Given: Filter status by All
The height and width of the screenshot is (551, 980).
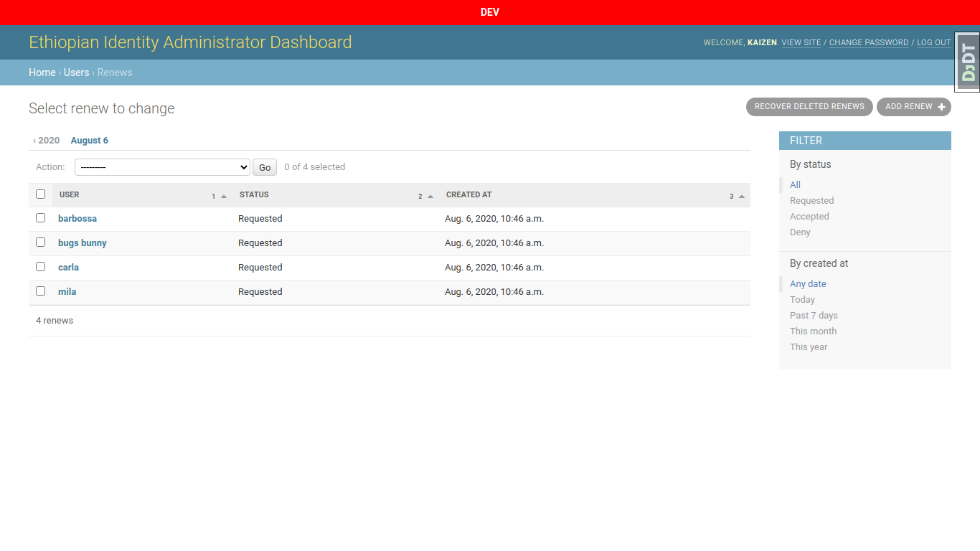Looking at the screenshot, I should 795,185.
